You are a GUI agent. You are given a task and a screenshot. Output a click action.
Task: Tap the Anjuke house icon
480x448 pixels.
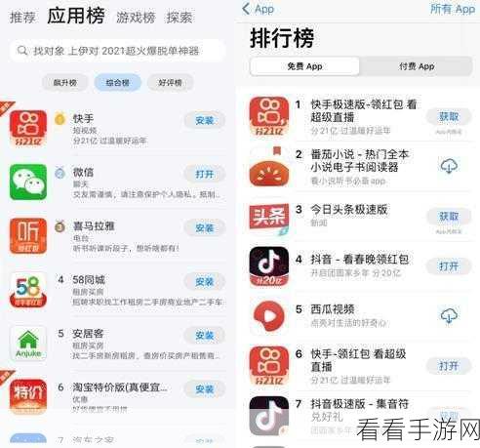click(x=28, y=344)
